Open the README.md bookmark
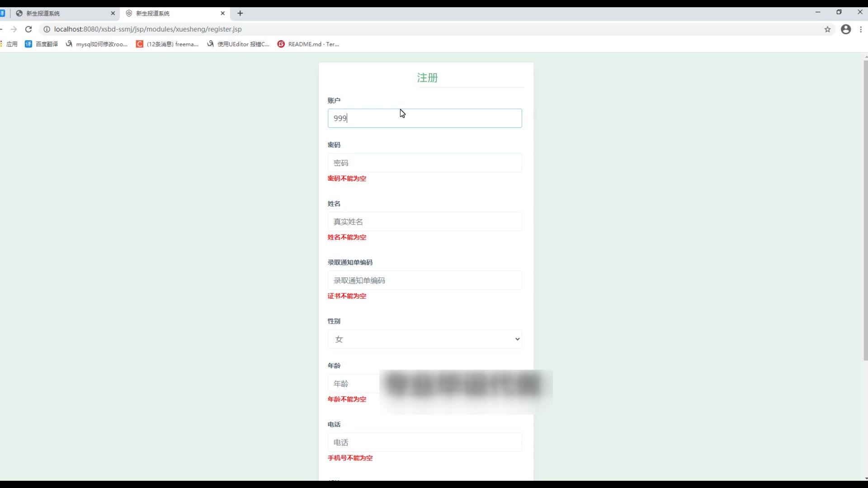This screenshot has height=488, width=868. point(308,44)
